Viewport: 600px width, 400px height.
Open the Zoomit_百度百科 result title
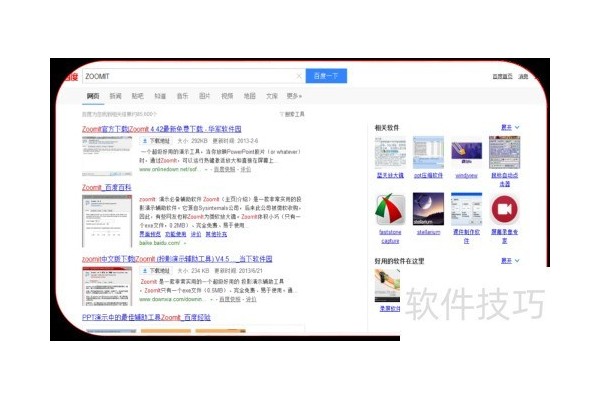coord(107,188)
